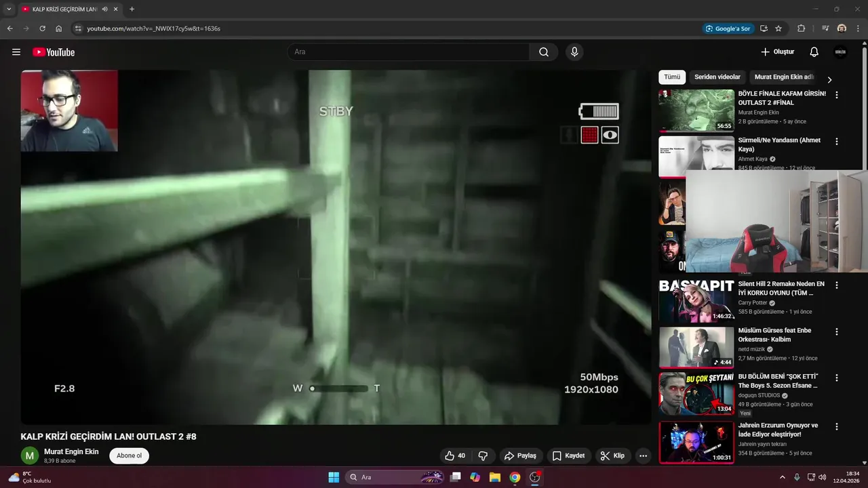Select the Murat Engin Ekin chip
This screenshot has width=868, height=488.
(x=783, y=77)
